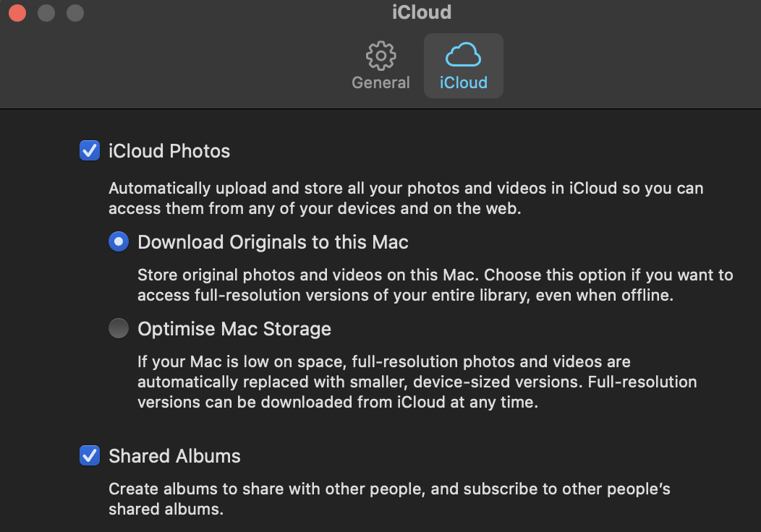Click the General gear icon
This screenshot has height=532, width=761.
(380, 56)
